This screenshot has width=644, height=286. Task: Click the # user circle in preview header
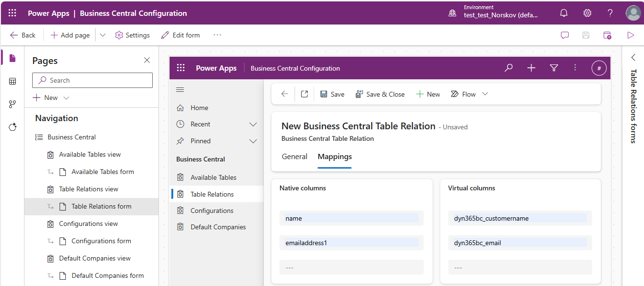(599, 68)
